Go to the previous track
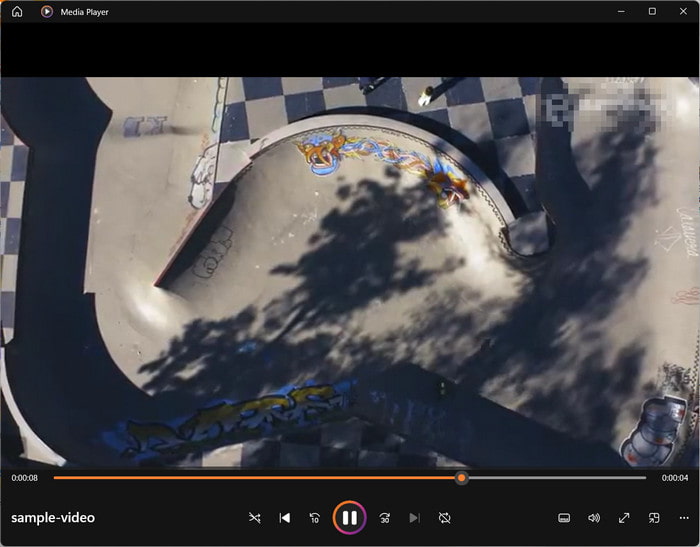Image resolution: width=700 pixels, height=547 pixels. 285,518
